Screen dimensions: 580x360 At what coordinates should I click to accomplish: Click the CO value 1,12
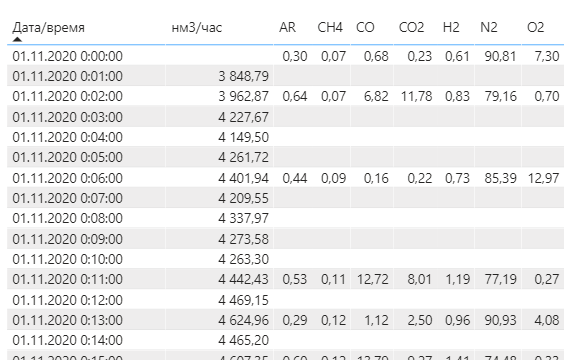point(376,320)
